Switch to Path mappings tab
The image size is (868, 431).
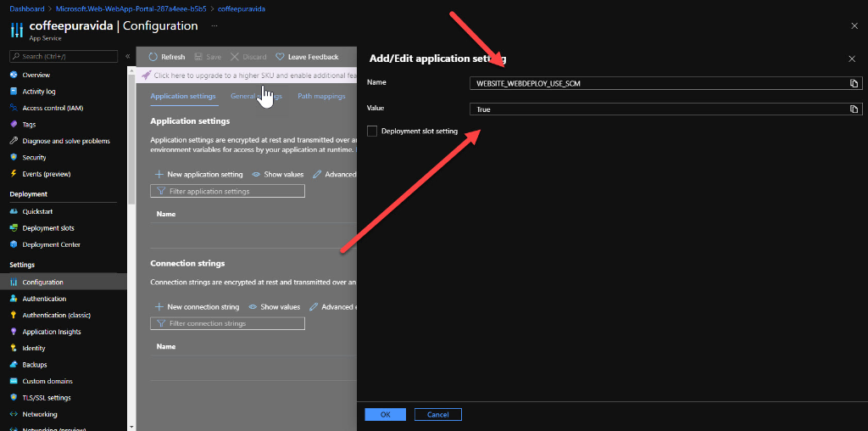coord(321,96)
